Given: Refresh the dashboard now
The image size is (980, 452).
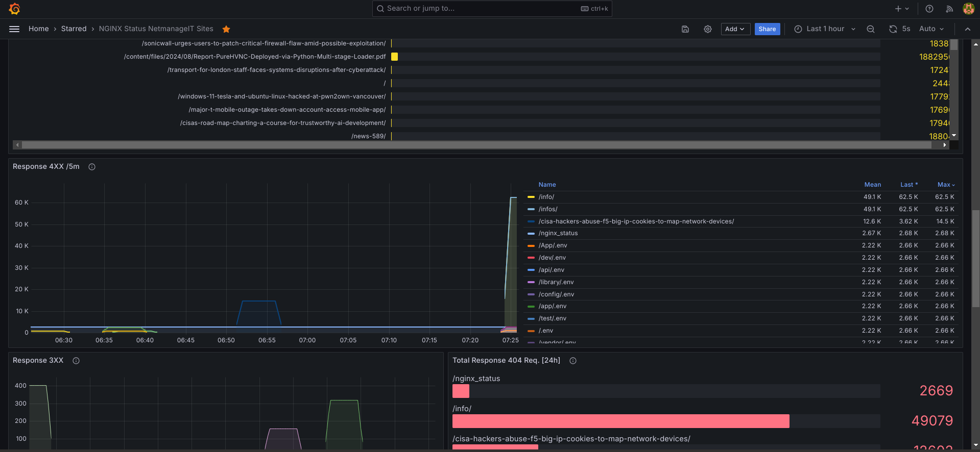Looking at the screenshot, I should [893, 29].
